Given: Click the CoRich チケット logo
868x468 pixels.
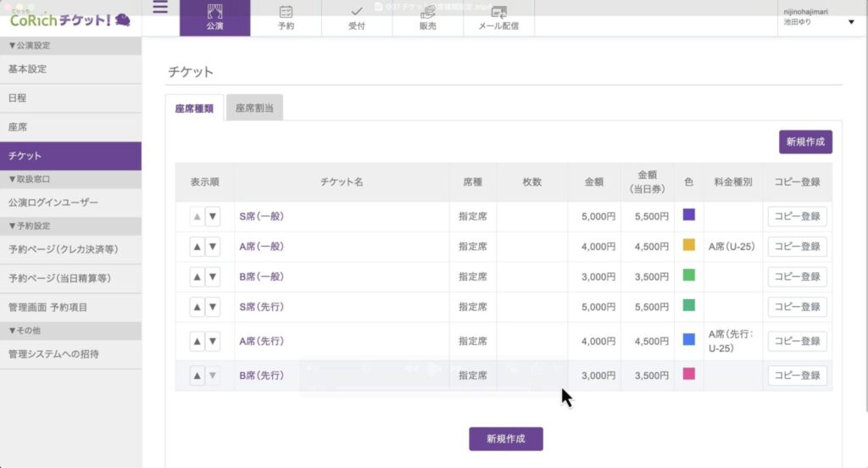Looking at the screenshot, I should point(70,19).
